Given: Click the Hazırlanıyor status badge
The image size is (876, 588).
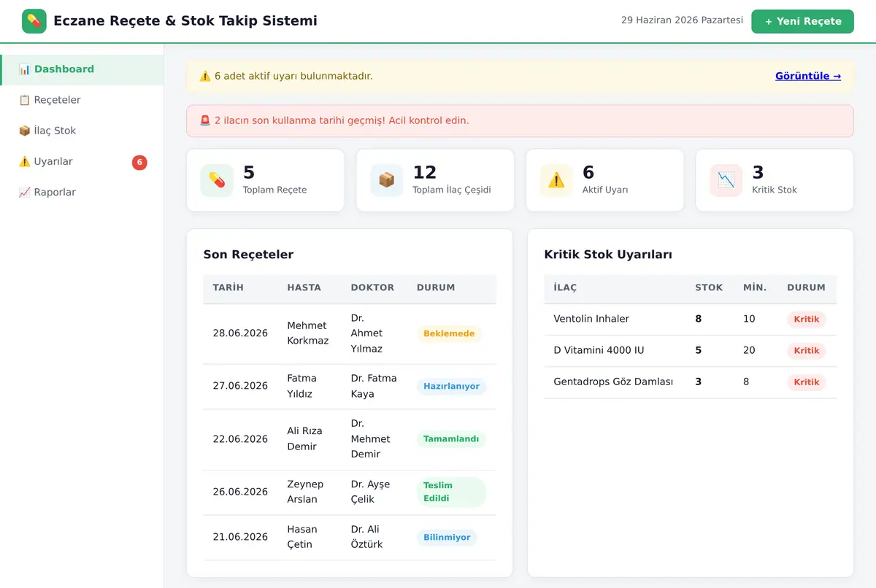Looking at the screenshot, I should (x=451, y=386).
